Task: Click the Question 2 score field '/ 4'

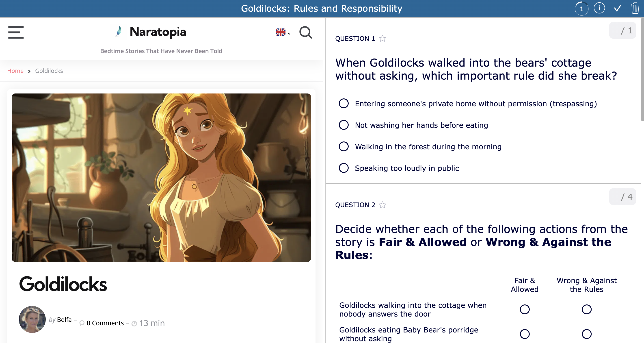Action: coord(622,197)
